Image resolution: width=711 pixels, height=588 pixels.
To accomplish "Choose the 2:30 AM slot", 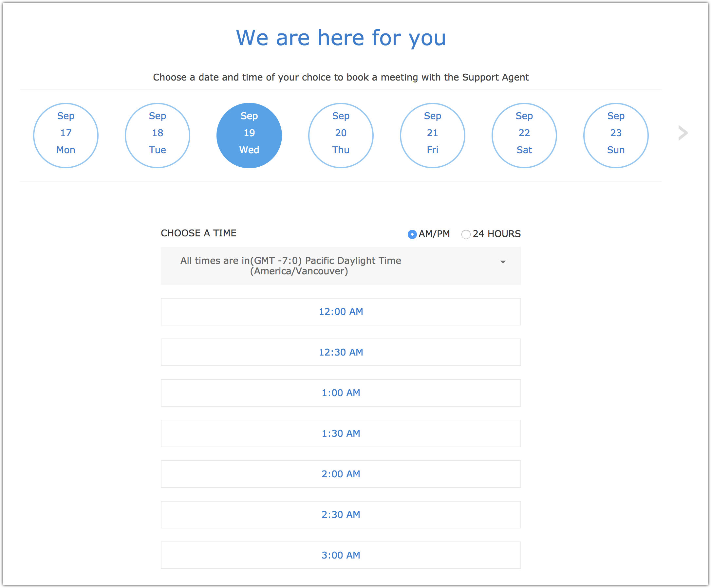I will click(x=341, y=515).
